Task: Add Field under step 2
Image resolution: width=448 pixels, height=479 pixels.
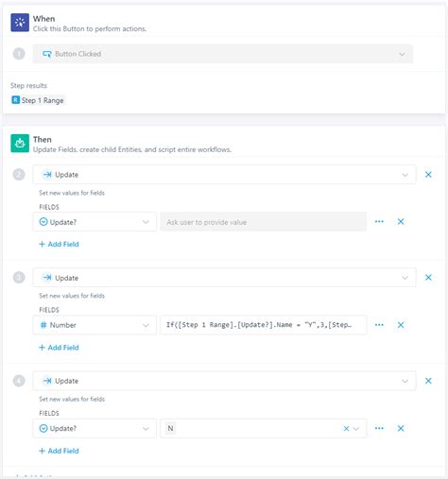Action: point(59,244)
